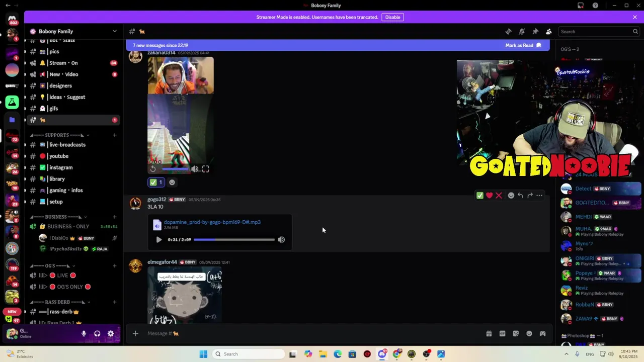Open User Settings with the gear icon
The width and height of the screenshot is (644, 362).
tap(111, 333)
